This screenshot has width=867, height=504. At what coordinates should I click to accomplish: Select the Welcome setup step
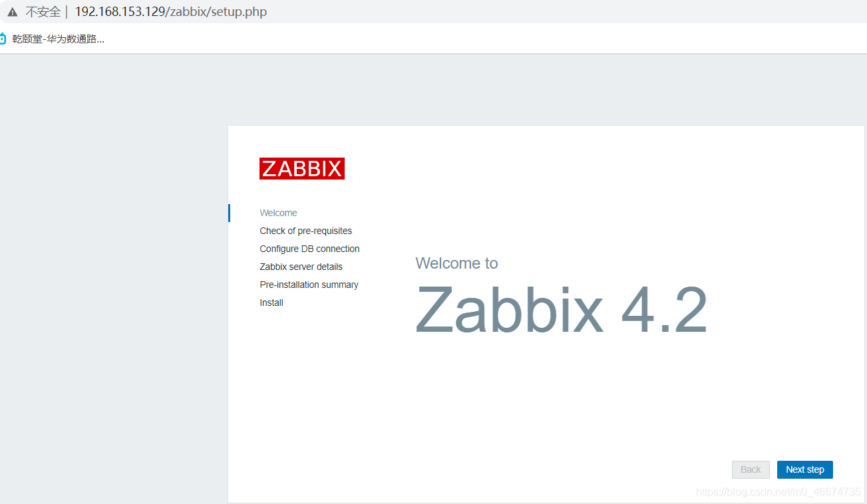click(278, 213)
